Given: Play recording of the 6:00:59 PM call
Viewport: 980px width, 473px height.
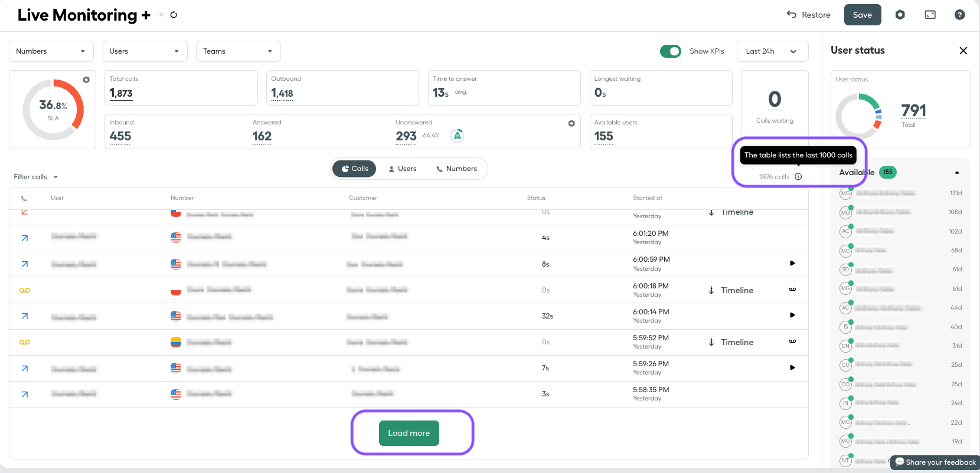Looking at the screenshot, I should (792, 264).
